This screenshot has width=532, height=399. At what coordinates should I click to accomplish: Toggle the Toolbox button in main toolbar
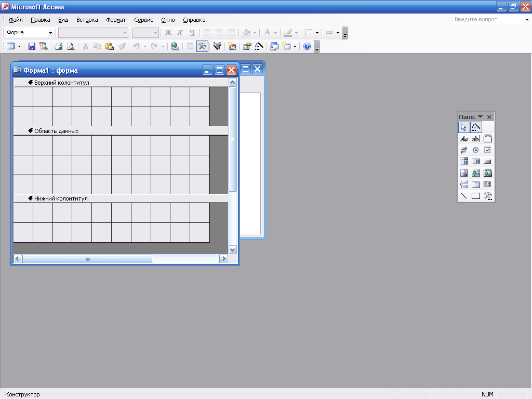point(202,46)
